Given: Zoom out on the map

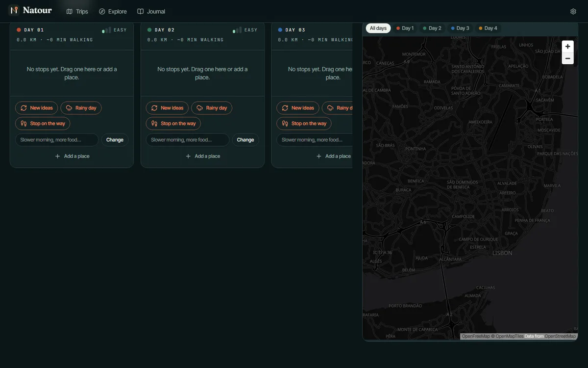Looking at the screenshot, I should coord(567,58).
